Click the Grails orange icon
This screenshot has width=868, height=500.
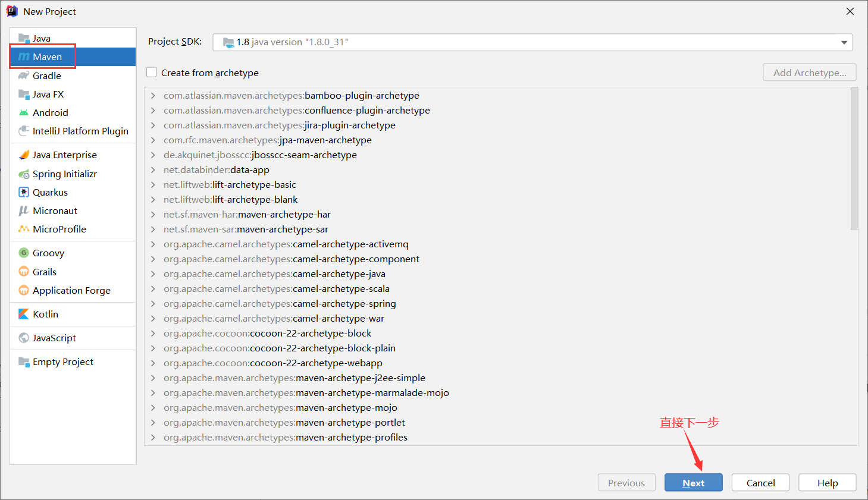click(24, 272)
